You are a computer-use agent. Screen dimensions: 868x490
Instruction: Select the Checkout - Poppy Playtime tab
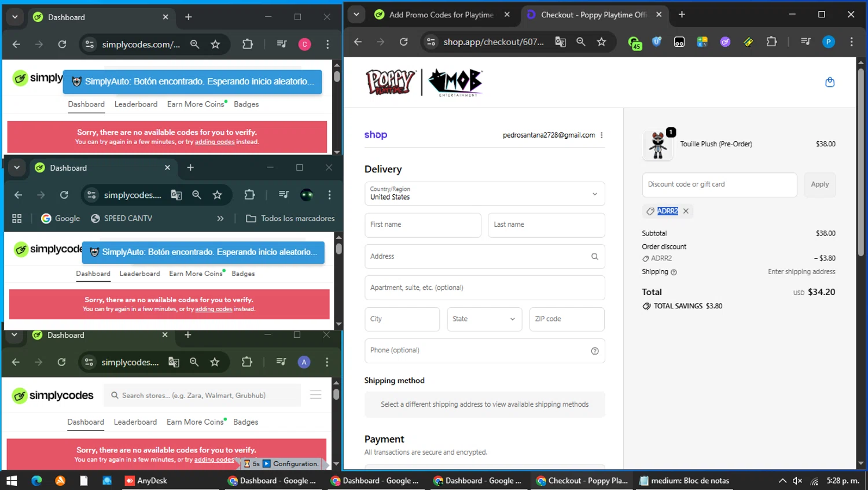(x=593, y=15)
